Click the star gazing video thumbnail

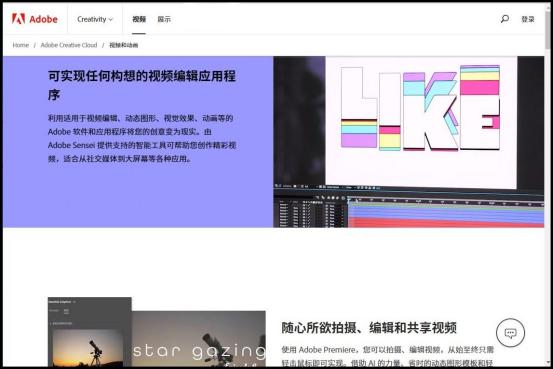tap(199, 339)
